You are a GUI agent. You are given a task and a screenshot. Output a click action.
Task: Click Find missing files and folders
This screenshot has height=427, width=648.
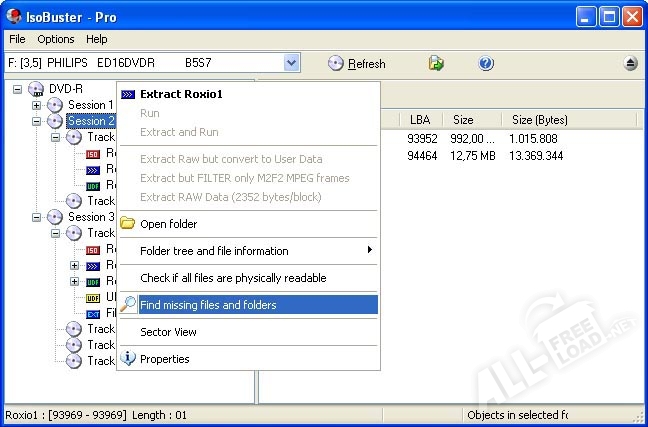coord(208,305)
